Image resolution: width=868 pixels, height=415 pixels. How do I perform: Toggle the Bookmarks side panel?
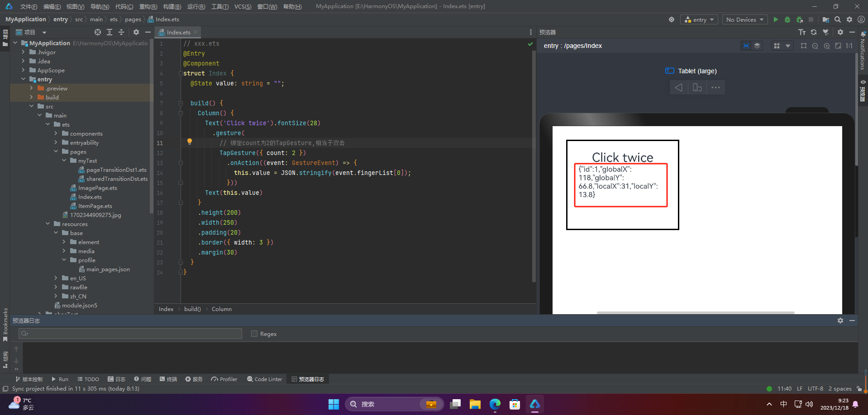(x=5, y=325)
